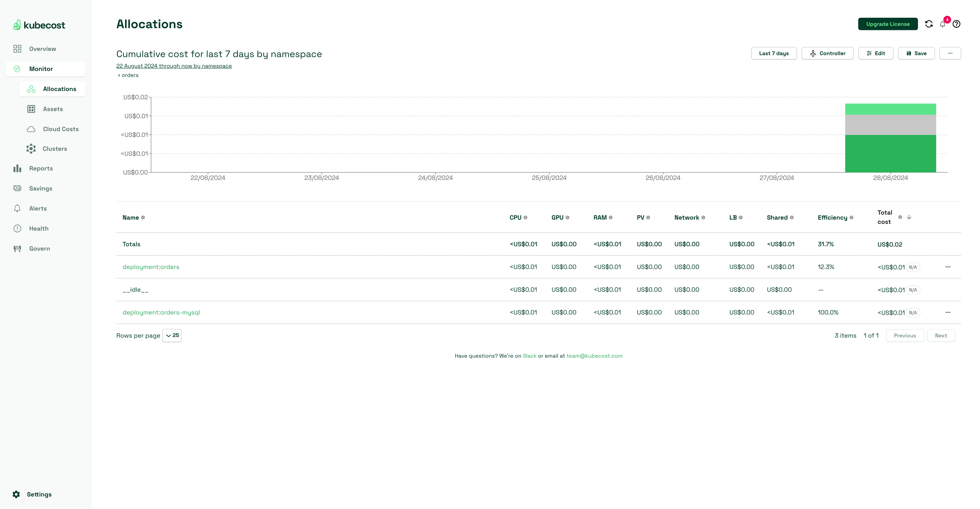Screen dimensions: 980x509
Task: Click the Efficiency column info icon
Action: [x=851, y=218]
